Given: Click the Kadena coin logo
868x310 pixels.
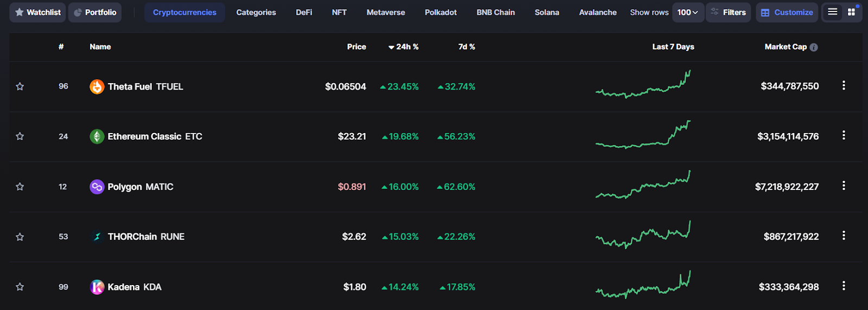Looking at the screenshot, I should [x=97, y=287].
